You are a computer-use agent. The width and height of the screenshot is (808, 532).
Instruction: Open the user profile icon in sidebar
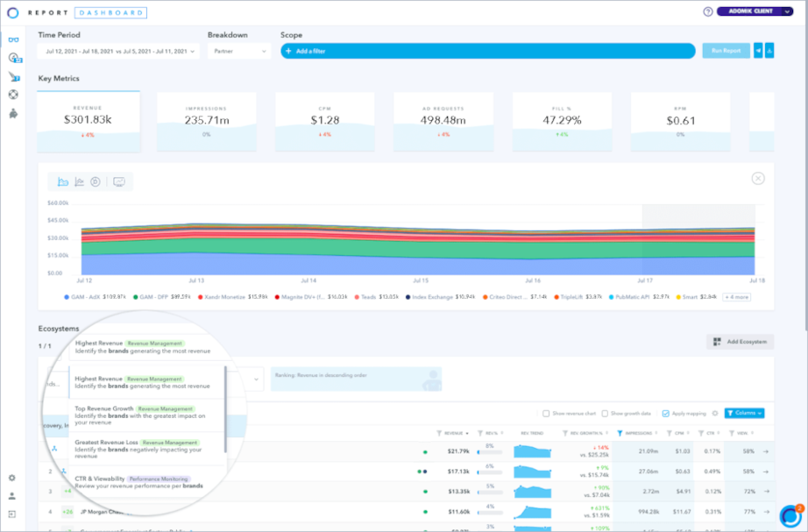[x=12, y=496]
